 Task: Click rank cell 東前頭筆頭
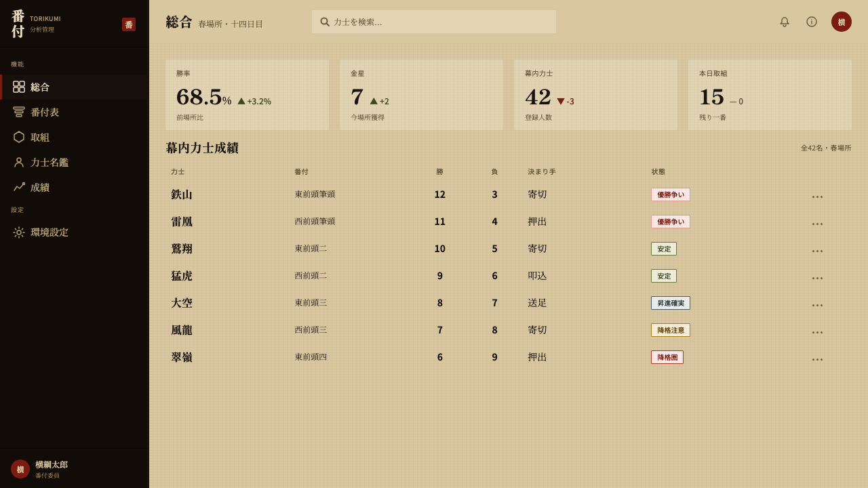pos(315,195)
